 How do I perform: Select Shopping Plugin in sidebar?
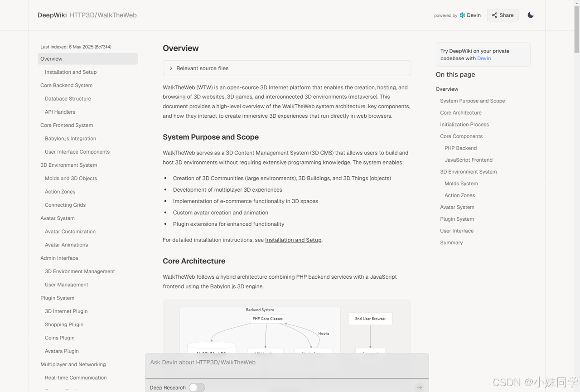click(64, 324)
